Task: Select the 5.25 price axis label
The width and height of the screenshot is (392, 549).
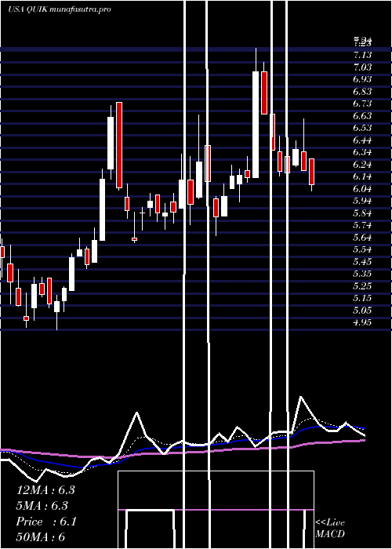Action: coord(362,286)
